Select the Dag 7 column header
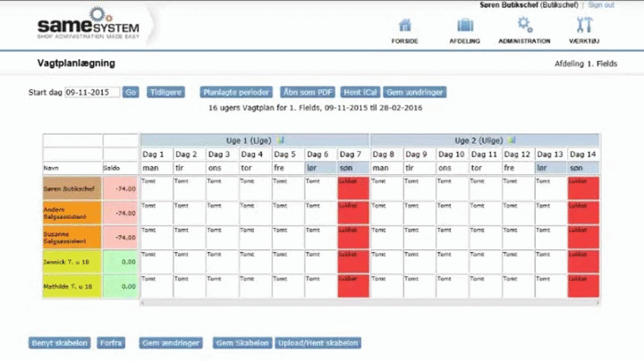Screen dimensions: 644x361 point(353,155)
